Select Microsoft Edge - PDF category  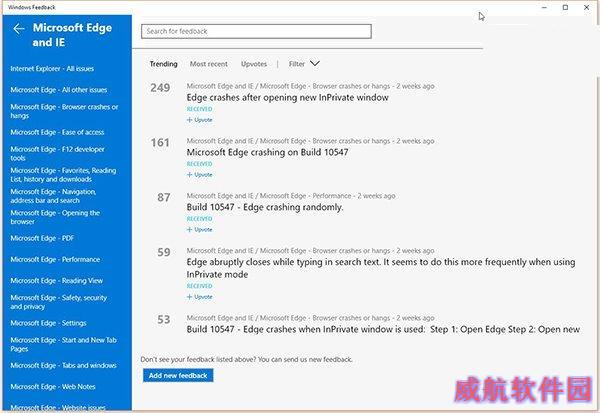click(42, 238)
